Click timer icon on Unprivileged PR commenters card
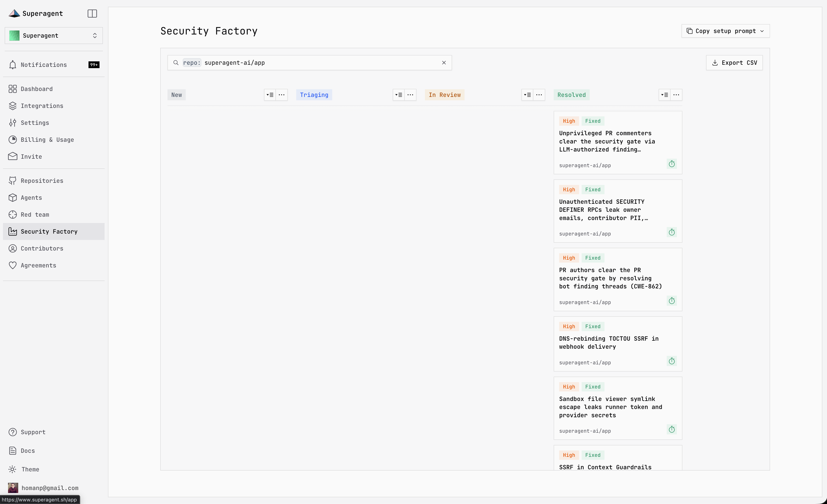Image resolution: width=827 pixels, height=504 pixels. pyautogui.click(x=672, y=164)
